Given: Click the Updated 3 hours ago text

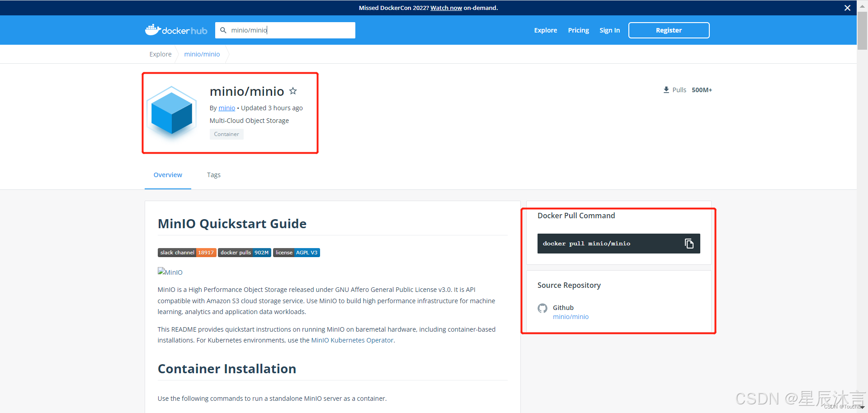Looking at the screenshot, I should (x=272, y=108).
